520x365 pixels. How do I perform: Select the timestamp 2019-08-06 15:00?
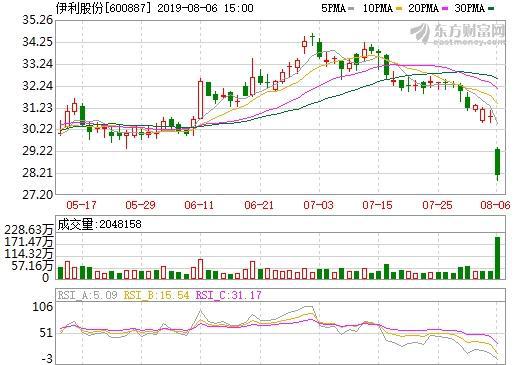[x=205, y=8]
